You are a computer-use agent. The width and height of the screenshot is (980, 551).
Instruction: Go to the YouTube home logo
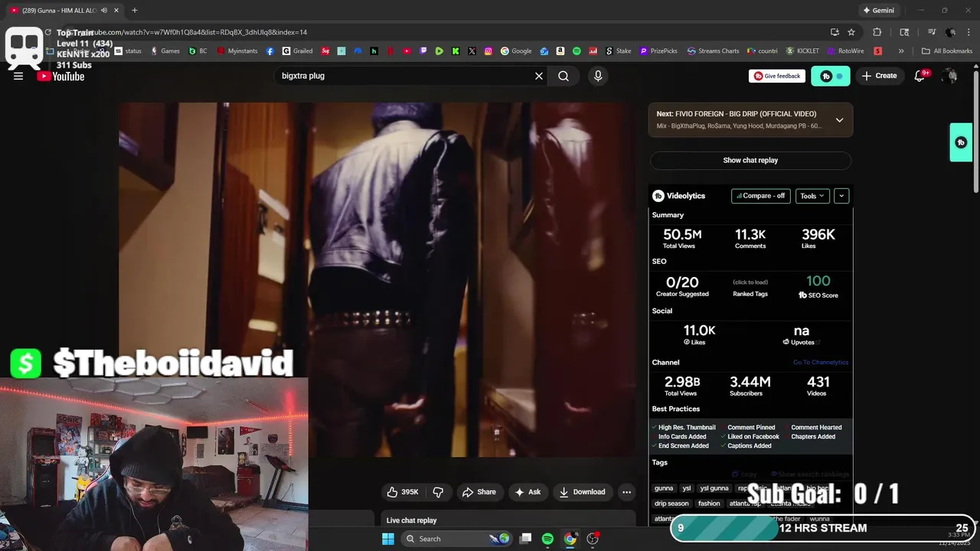click(x=60, y=76)
